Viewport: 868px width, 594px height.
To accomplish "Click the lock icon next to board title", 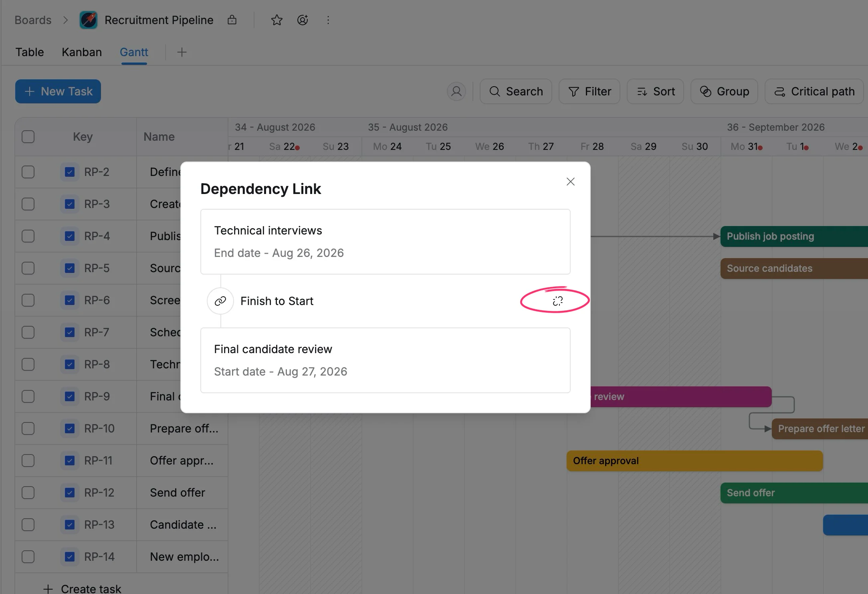I will coord(232,20).
